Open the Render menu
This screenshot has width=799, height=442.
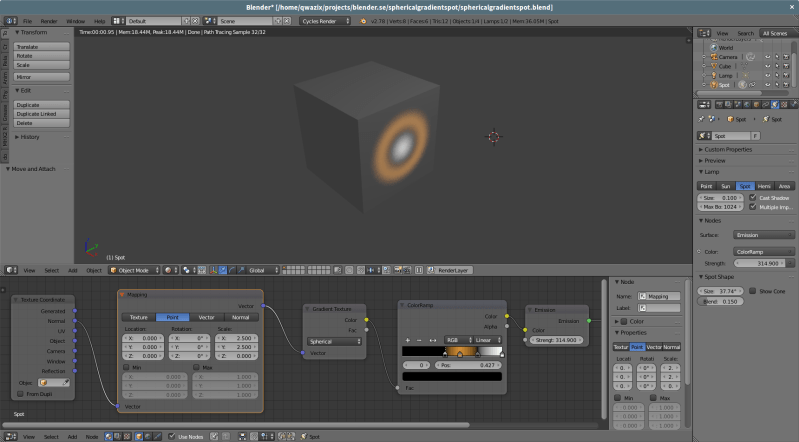(49, 21)
